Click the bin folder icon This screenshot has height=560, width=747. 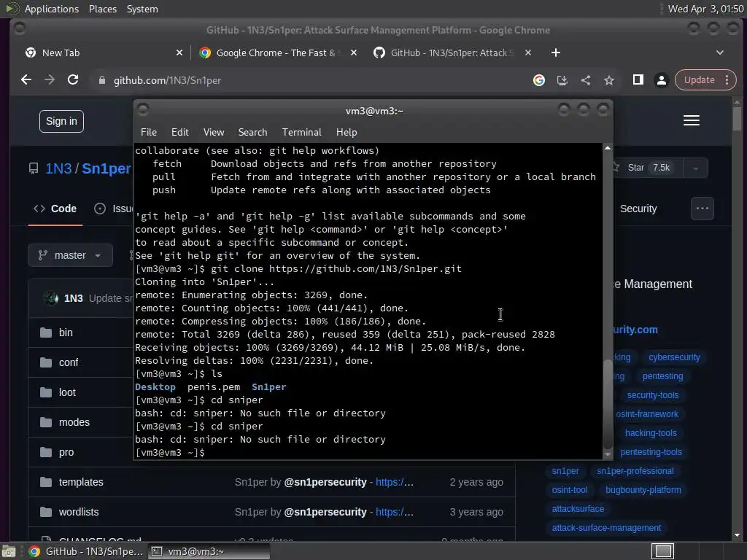(46, 332)
